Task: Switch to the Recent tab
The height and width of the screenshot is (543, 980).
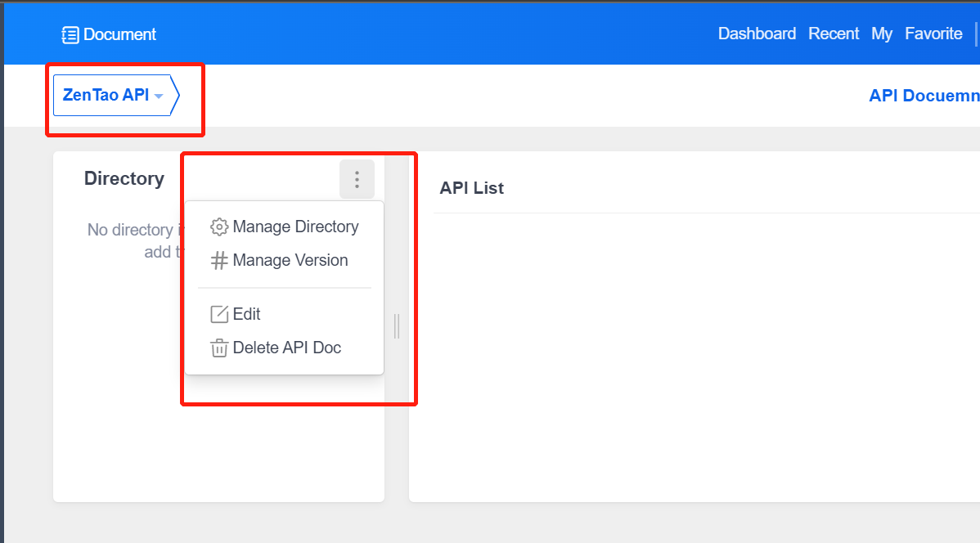Action: pyautogui.click(x=834, y=34)
